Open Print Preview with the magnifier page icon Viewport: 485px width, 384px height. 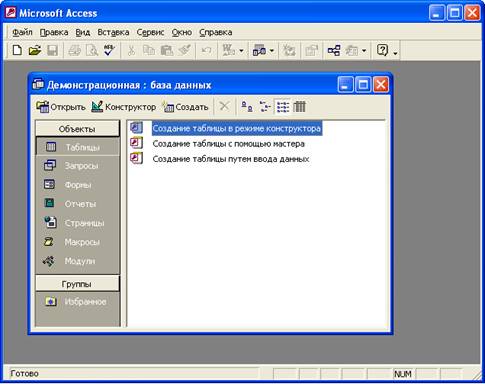92,50
